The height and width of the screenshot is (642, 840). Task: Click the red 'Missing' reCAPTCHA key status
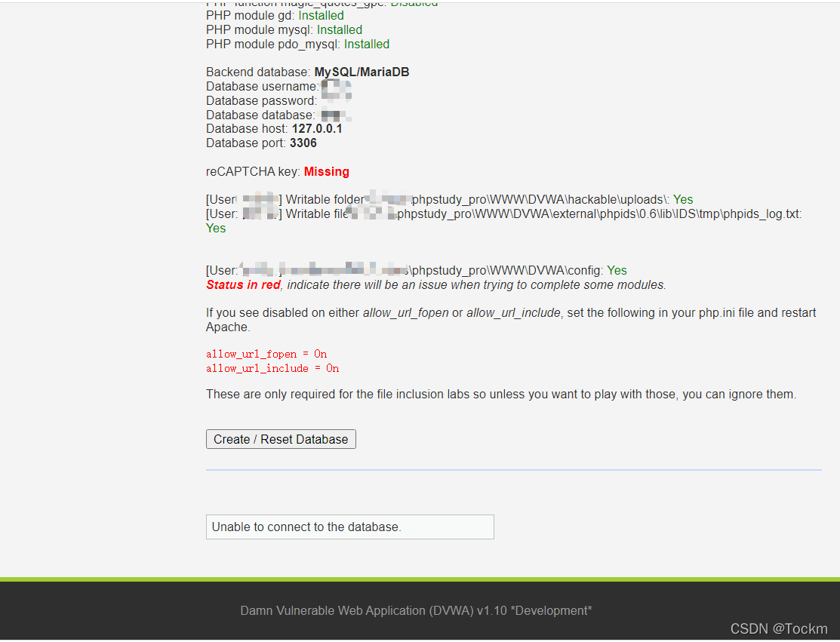(327, 171)
